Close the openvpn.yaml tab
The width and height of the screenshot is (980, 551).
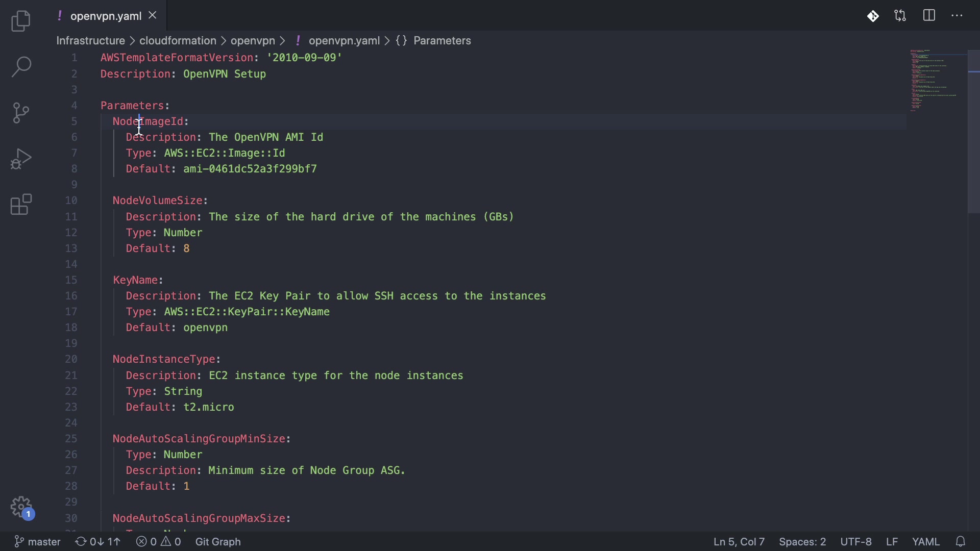153,16
